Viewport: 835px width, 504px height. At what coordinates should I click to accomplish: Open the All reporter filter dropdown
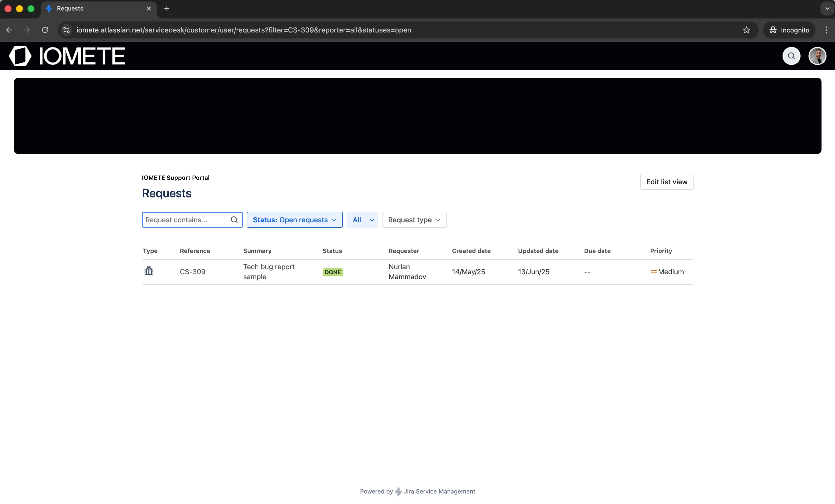(362, 220)
